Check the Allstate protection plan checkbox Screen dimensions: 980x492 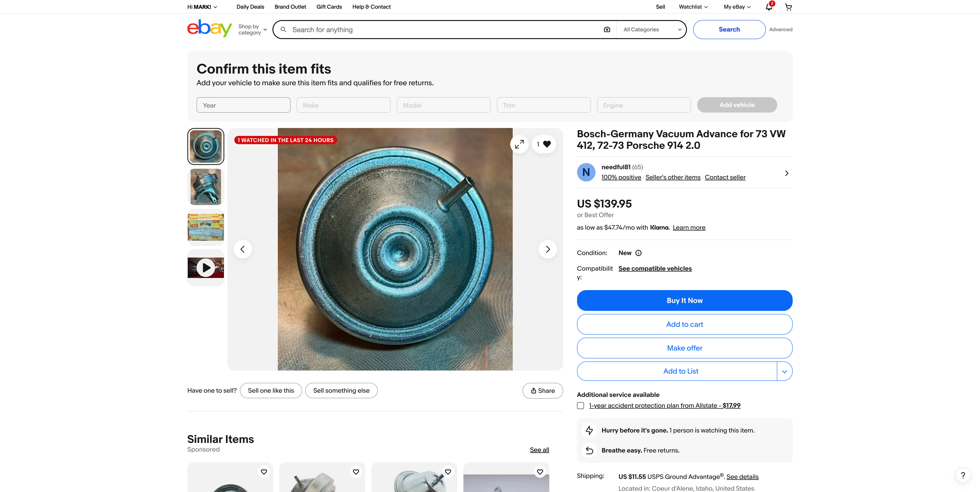pyautogui.click(x=580, y=406)
